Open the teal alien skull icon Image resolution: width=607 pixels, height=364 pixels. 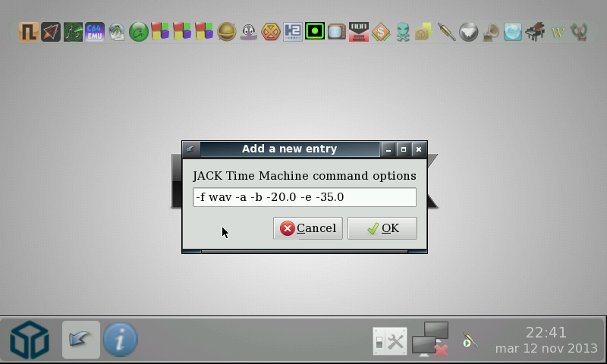[x=403, y=32]
